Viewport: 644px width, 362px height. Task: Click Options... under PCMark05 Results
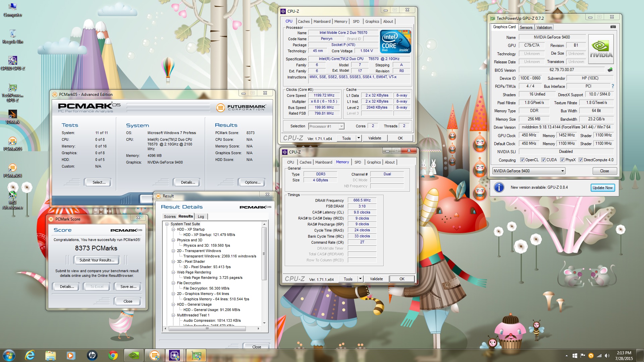point(252,182)
